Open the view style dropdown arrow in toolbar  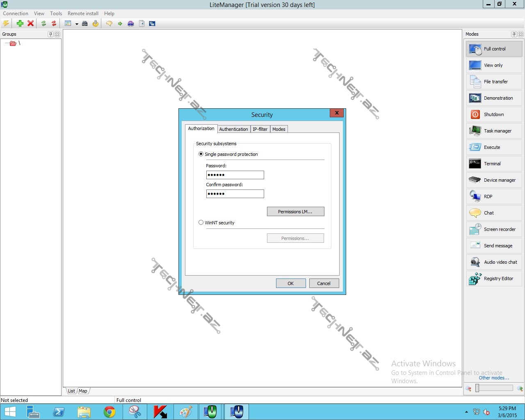coord(77,24)
